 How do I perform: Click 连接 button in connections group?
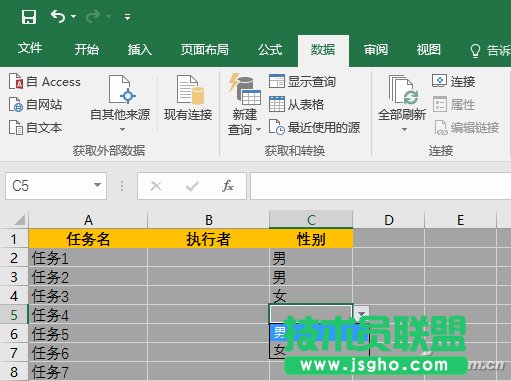point(454,81)
